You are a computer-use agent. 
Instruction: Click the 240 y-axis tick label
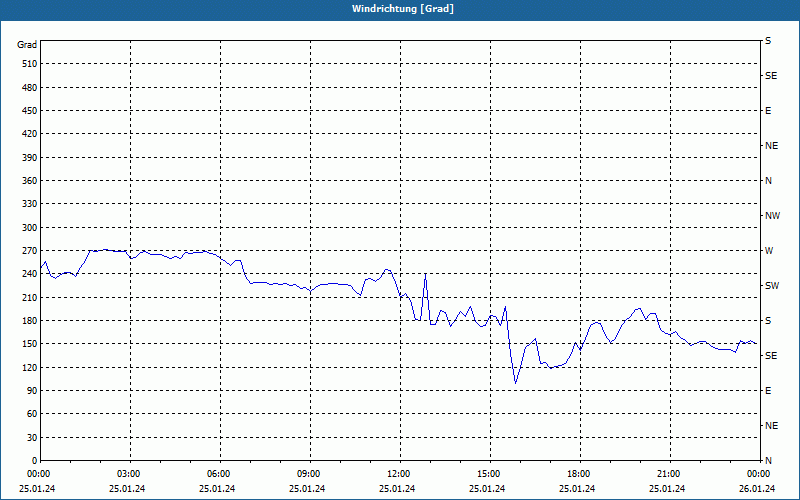tap(30, 274)
